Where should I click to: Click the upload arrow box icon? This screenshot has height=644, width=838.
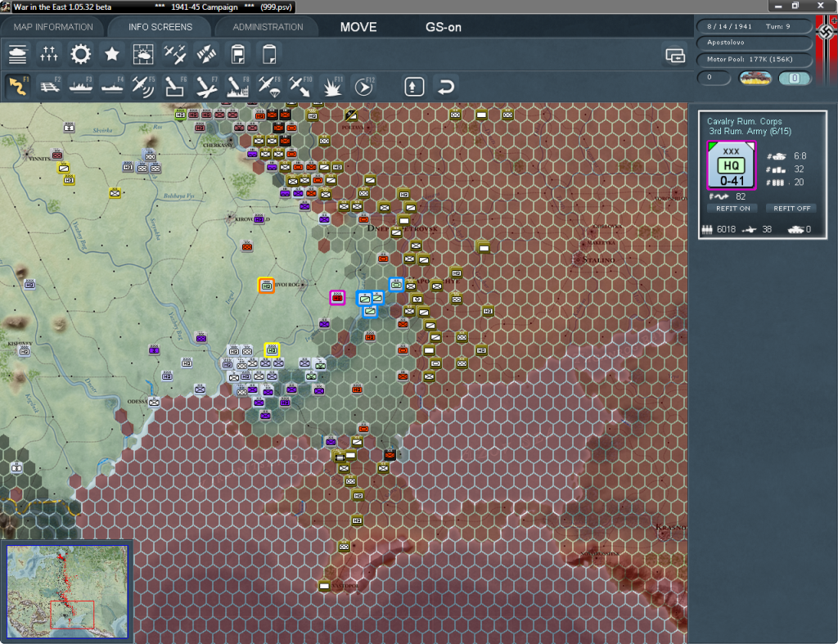[x=414, y=87]
